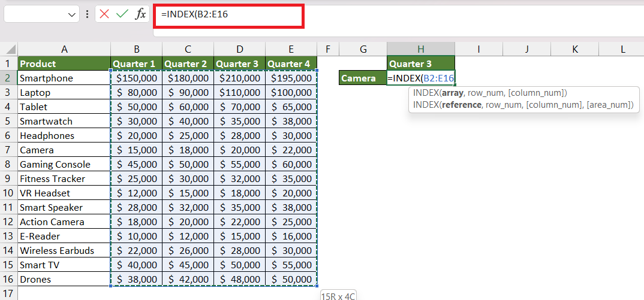Confirm the formula with the green checkmark
644x300 pixels.
[x=122, y=14]
